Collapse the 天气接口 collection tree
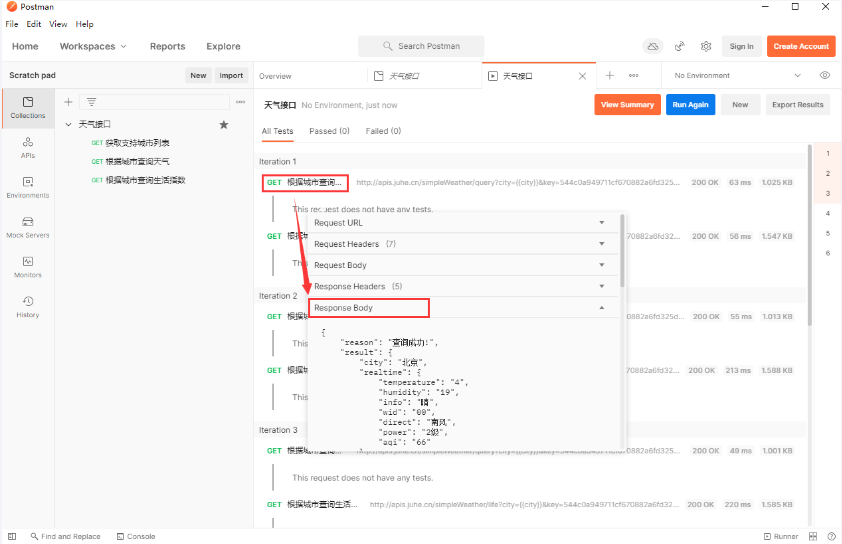 point(68,125)
